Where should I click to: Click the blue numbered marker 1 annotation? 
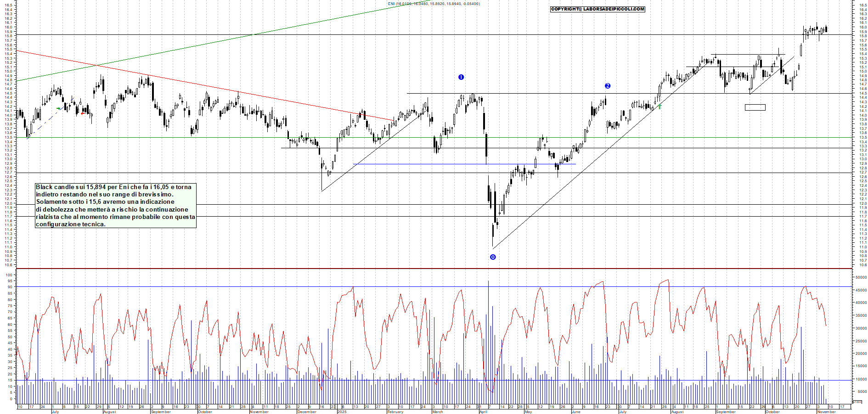(x=461, y=77)
